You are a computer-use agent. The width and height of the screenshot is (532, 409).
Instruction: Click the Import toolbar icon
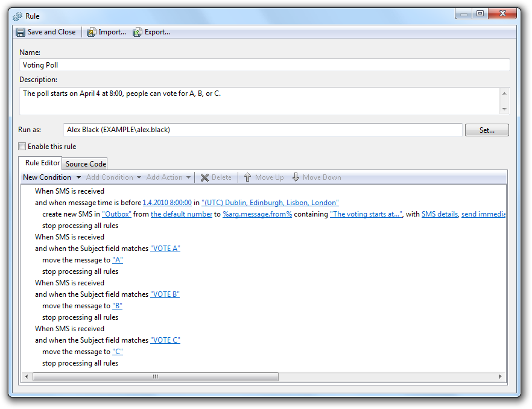coord(92,32)
